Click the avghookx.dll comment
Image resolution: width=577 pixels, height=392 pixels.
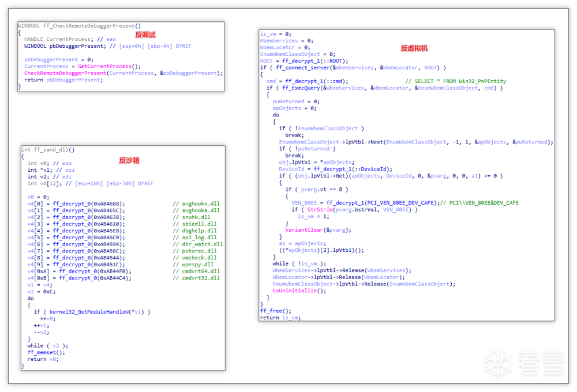[x=197, y=203]
